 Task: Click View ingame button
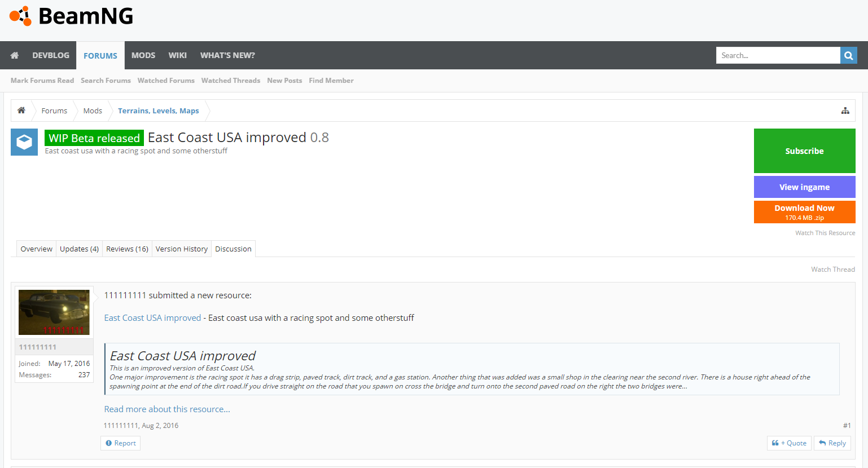(804, 187)
